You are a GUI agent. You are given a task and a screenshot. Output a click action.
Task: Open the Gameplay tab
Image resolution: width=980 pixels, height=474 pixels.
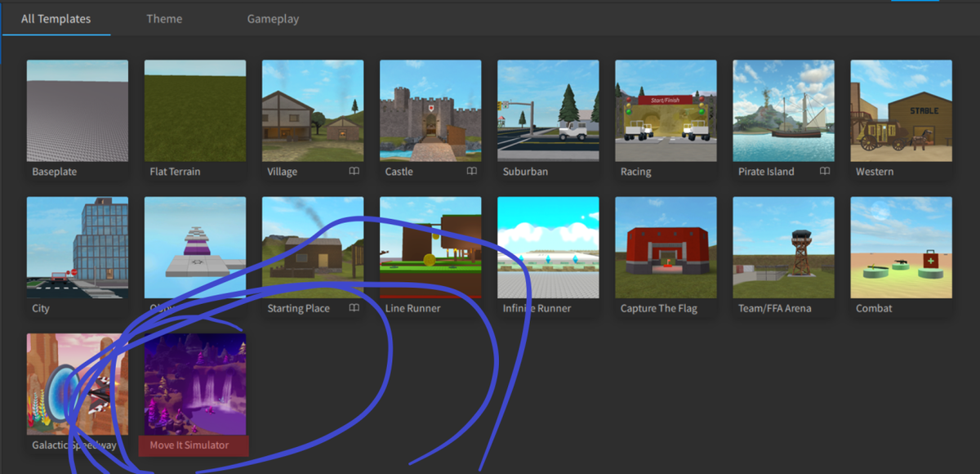coord(273,19)
